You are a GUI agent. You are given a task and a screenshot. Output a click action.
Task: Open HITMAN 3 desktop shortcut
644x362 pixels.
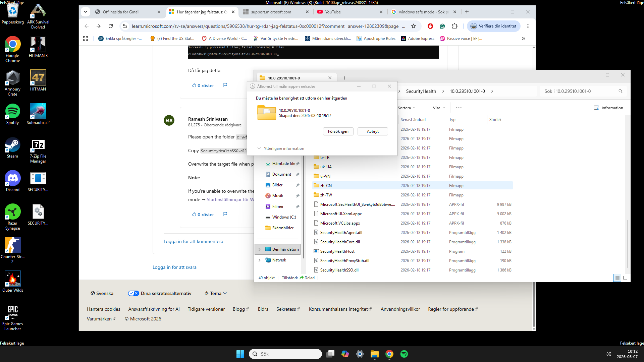click(38, 47)
